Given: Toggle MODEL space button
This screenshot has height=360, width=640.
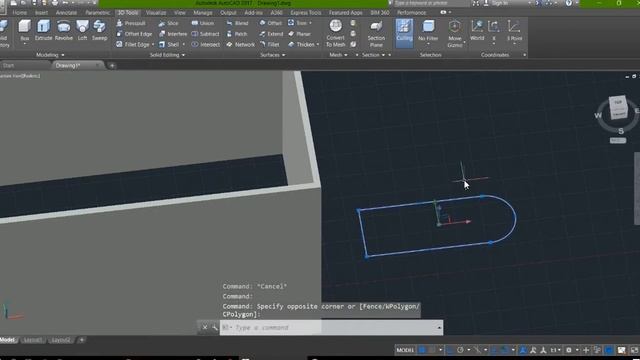Looking at the screenshot, I should (x=405, y=350).
